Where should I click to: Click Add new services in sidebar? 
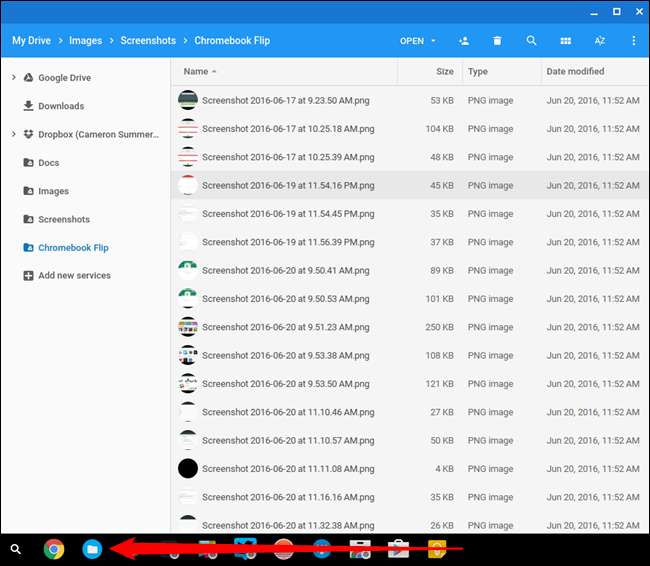coord(74,276)
